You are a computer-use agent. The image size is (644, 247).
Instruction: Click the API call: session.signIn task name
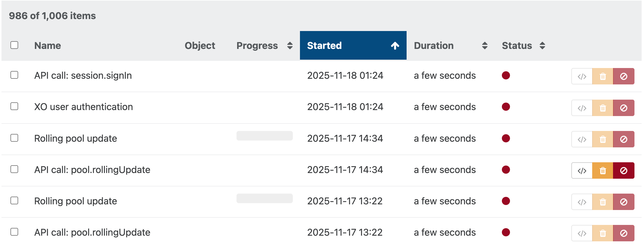click(x=83, y=75)
